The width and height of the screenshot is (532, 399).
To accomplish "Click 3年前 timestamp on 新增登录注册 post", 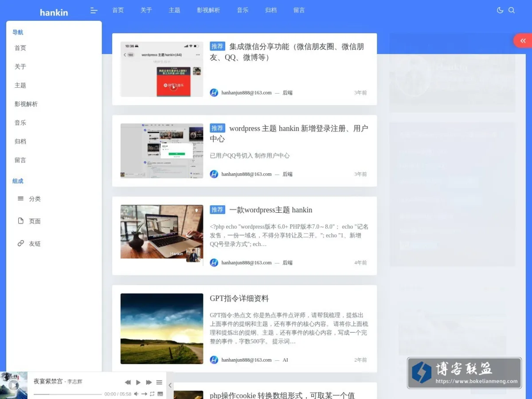I will [x=360, y=174].
